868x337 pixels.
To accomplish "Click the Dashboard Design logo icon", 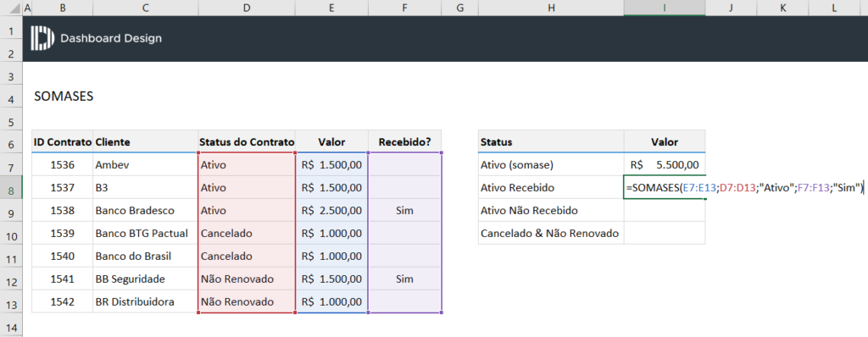I will coord(42,37).
